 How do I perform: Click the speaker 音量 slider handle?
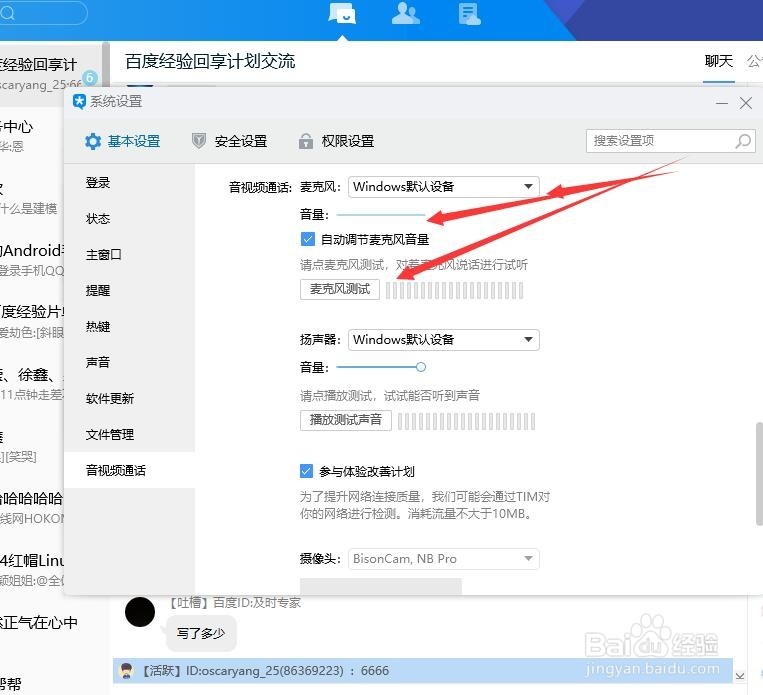(x=421, y=367)
